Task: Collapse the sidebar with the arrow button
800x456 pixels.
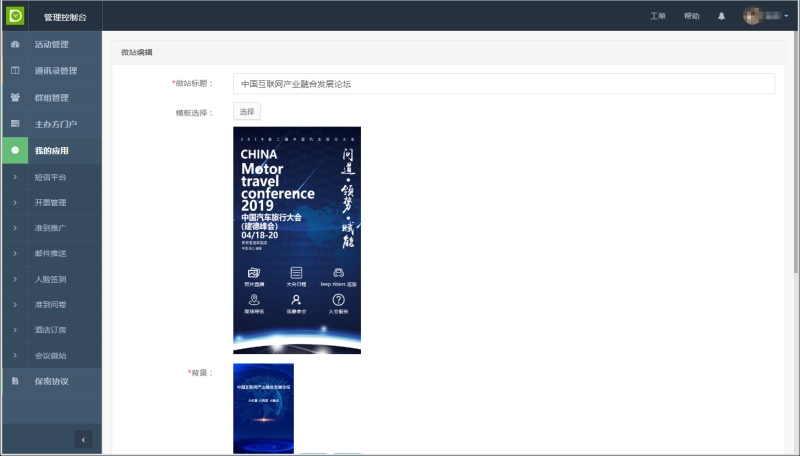Action: point(83,438)
